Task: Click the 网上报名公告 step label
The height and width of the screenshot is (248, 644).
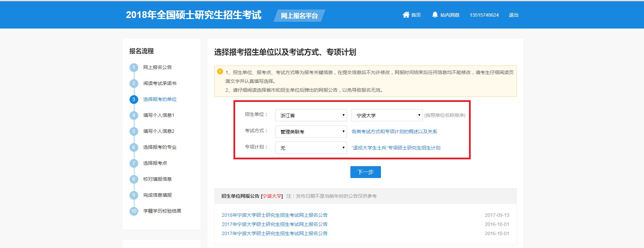Action: [157, 67]
